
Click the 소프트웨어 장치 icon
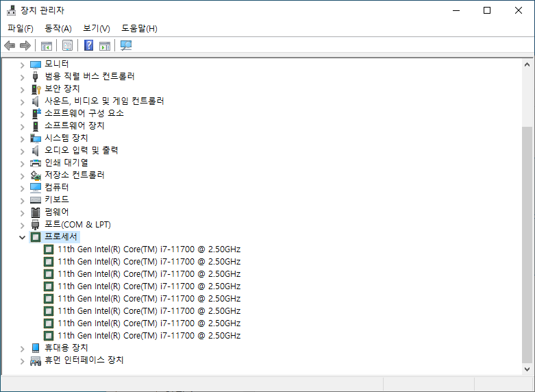[x=36, y=126]
